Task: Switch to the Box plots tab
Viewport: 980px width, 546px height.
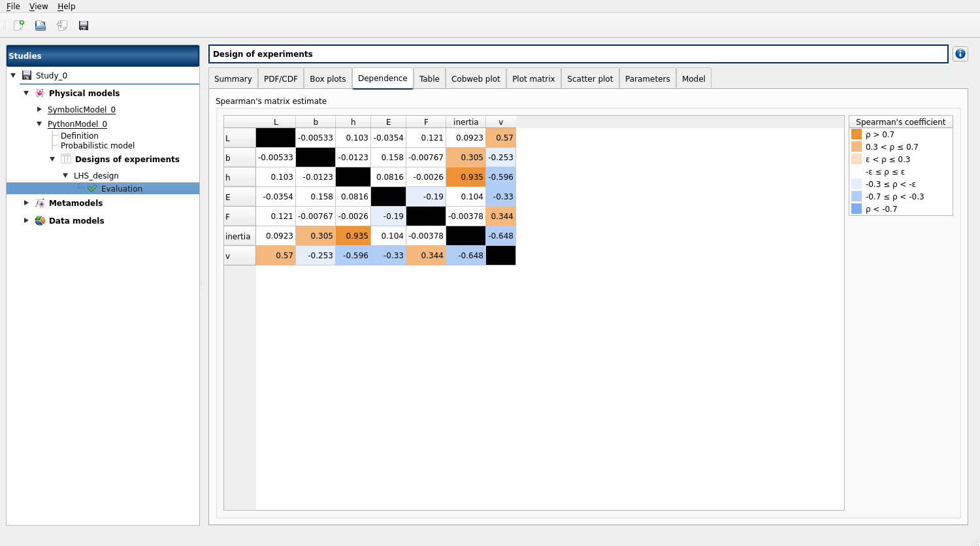Action: coord(328,78)
